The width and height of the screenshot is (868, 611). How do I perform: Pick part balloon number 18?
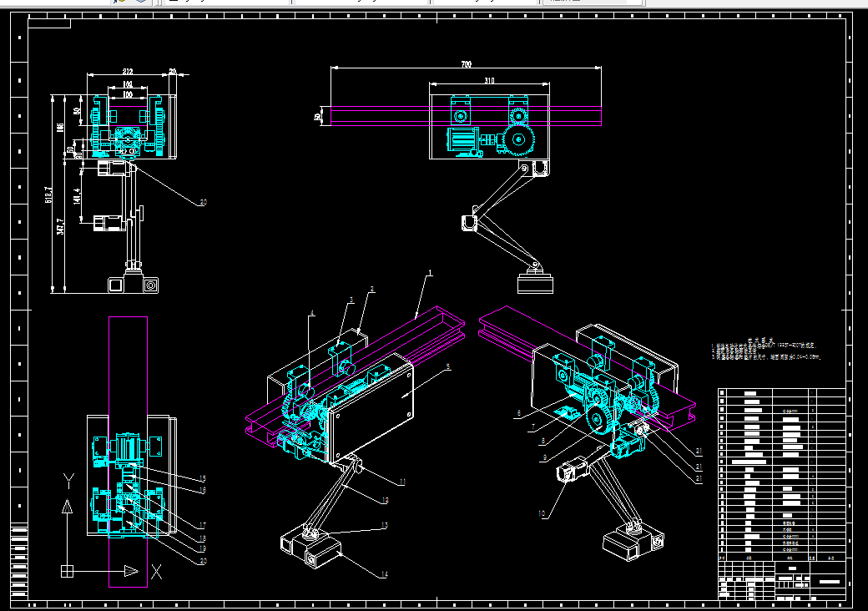pyautogui.click(x=203, y=538)
